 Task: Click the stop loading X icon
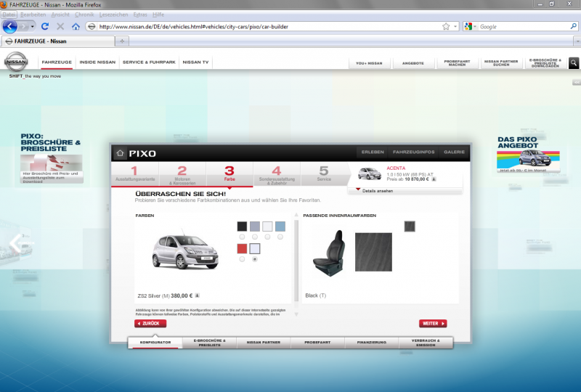(60, 26)
